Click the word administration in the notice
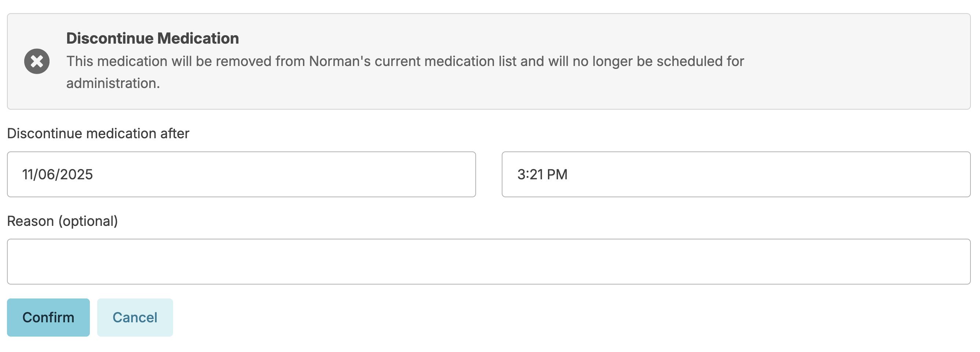 tap(113, 83)
